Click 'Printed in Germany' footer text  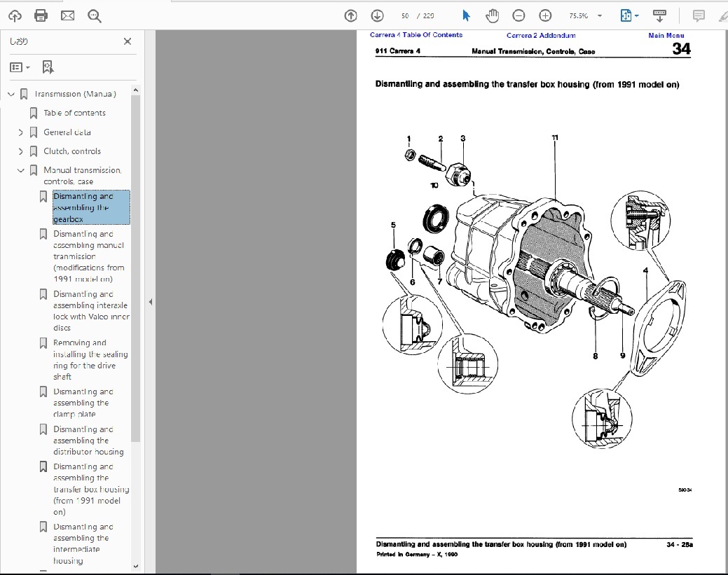tap(417, 554)
